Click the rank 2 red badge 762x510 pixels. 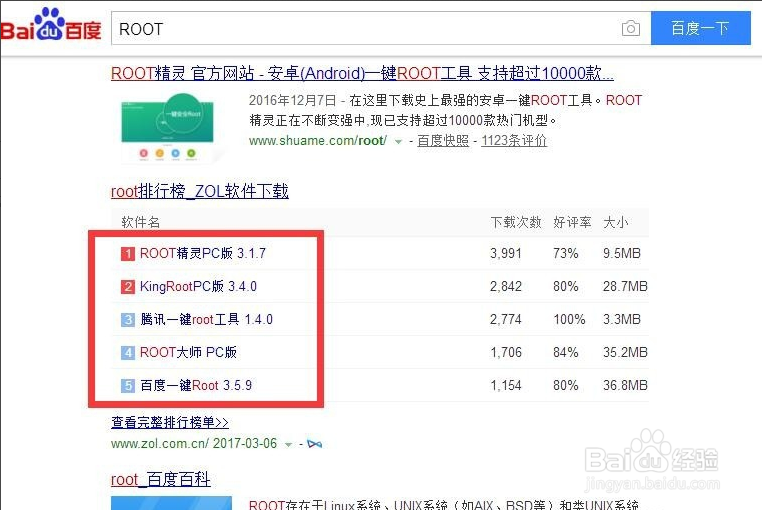pyautogui.click(x=127, y=287)
